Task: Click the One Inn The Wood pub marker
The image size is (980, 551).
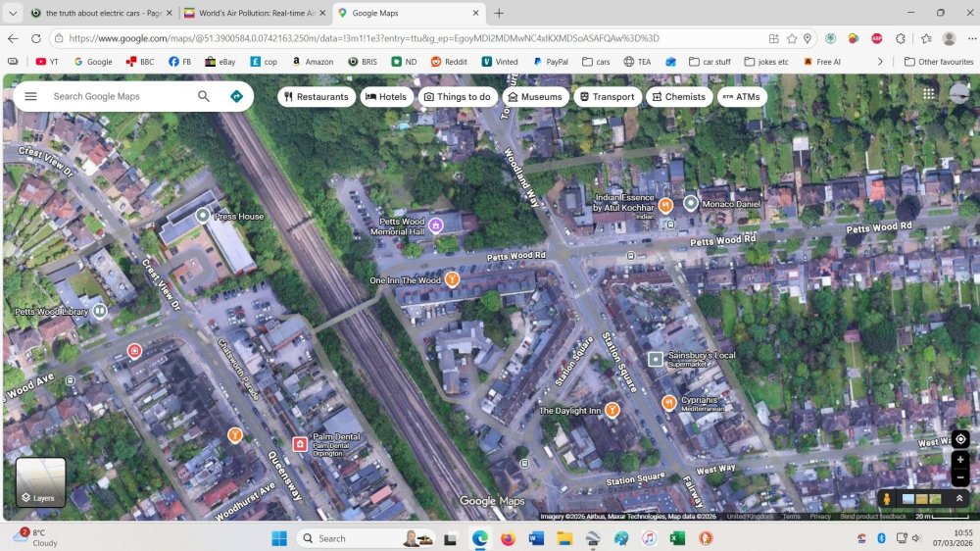Action: [x=452, y=279]
